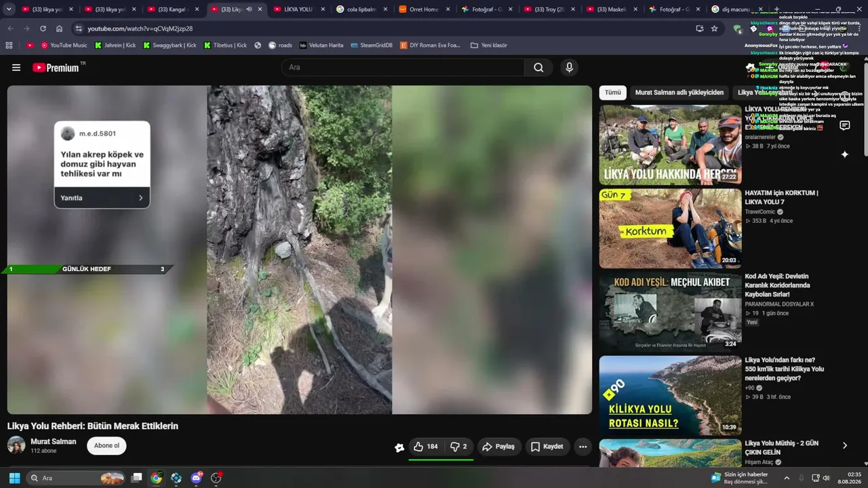Open the Sizin için haberler news widget
Viewport: 868px width, 488px height.
pos(740,478)
